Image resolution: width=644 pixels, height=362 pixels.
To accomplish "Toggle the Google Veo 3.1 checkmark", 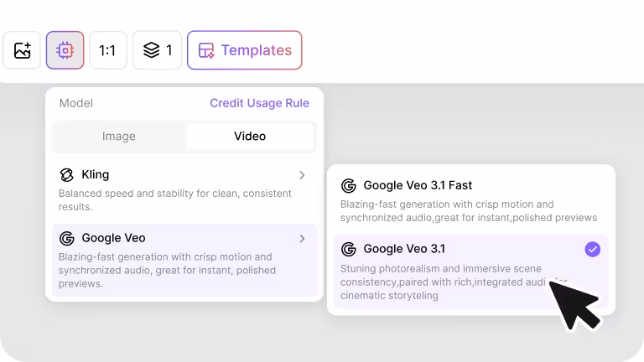I will click(593, 249).
